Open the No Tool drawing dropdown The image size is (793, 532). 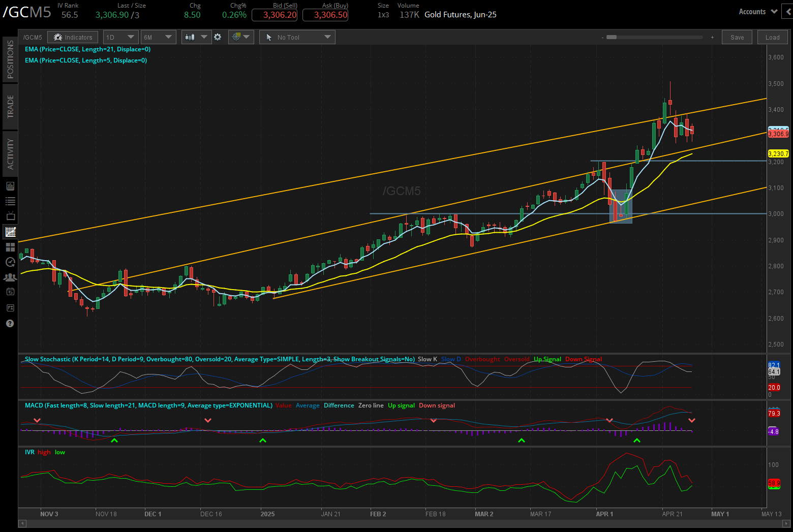[297, 37]
